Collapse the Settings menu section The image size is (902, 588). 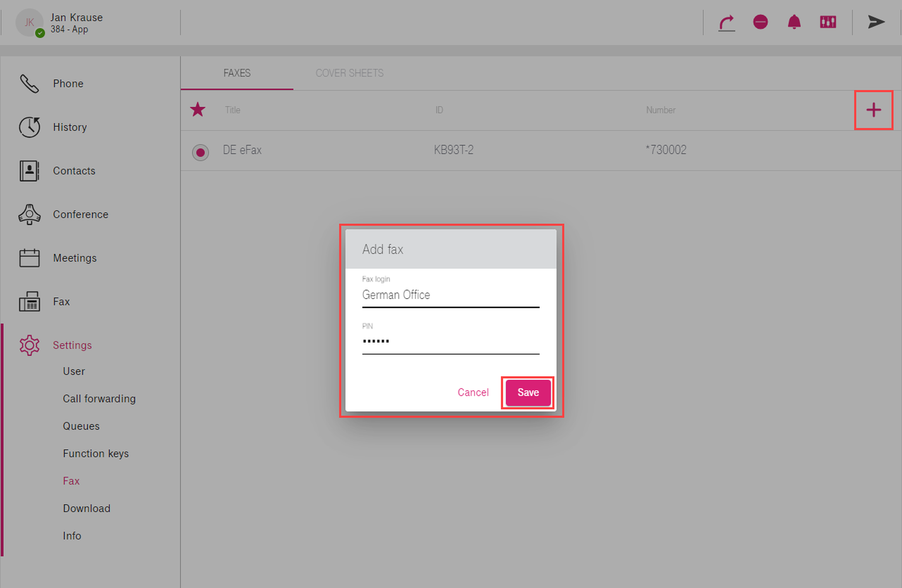click(72, 345)
